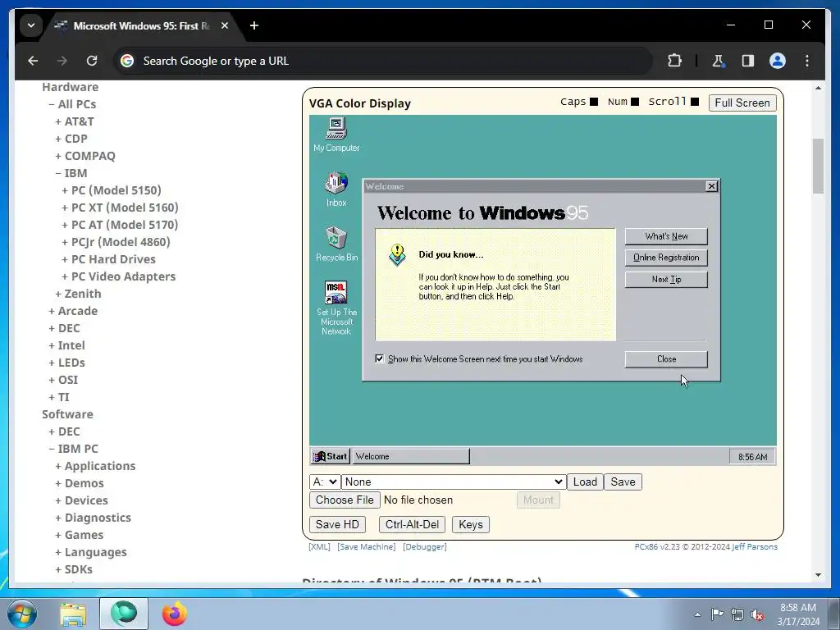Click the Online Registration button
Image resolution: width=840 pixels, height=630 pixels.
pos(666,258)
